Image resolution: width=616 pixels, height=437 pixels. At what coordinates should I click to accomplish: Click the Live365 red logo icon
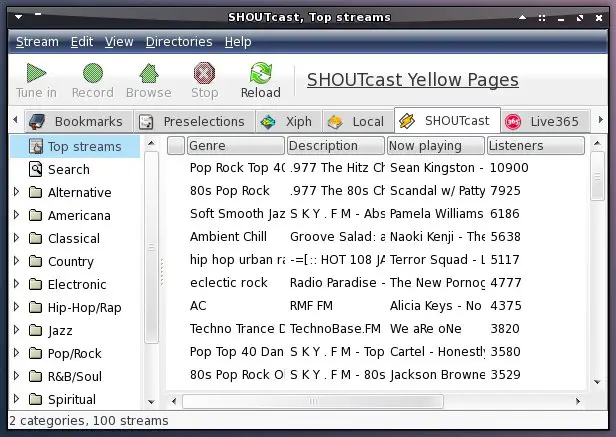[513, 122]
